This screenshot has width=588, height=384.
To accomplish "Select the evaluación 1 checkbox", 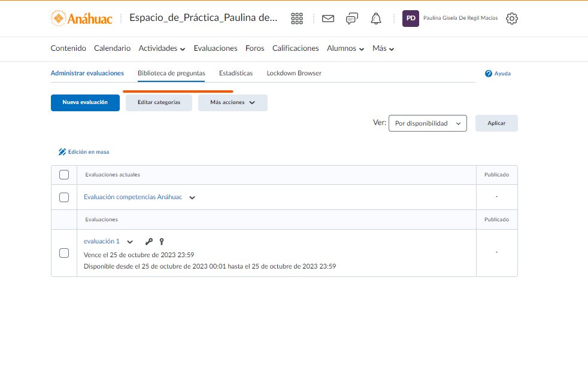I will tap(64, 253).
